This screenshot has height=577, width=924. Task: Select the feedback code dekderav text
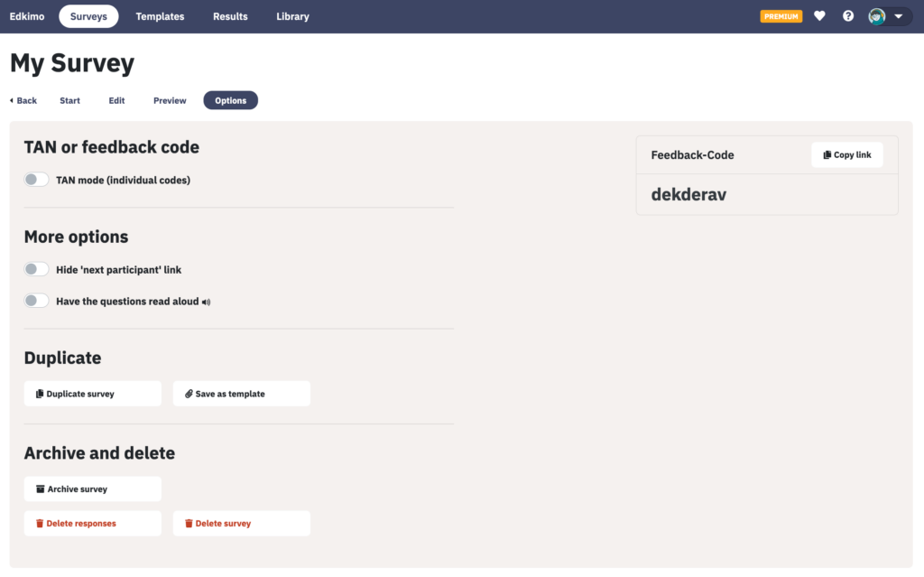pyautogui.click(x=688, y=194)
